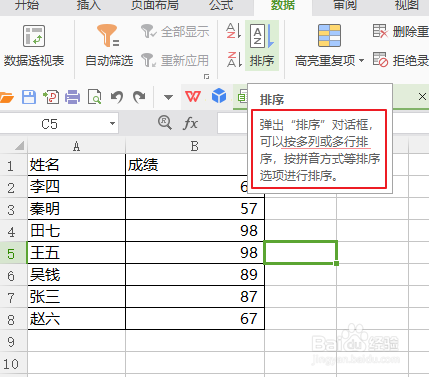This screenshot has width=429, height=377.
Task: Open the 排序 sort dialog button
Action: tap(262, 45)
